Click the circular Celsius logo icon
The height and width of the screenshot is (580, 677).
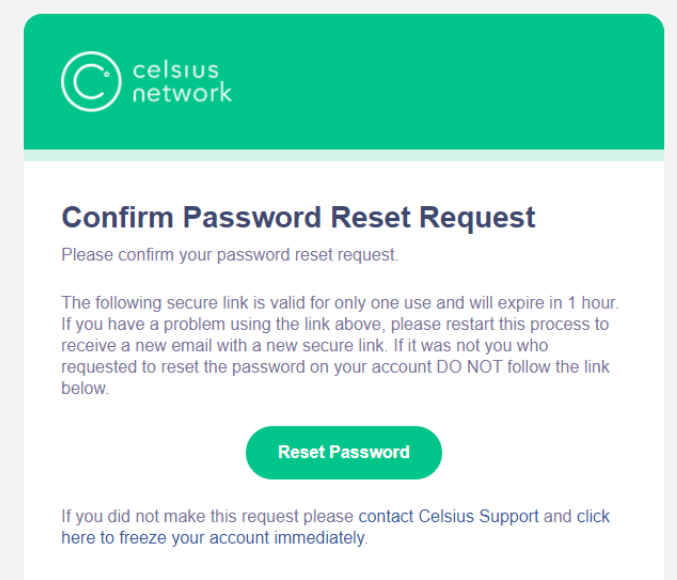pos(91,81)
